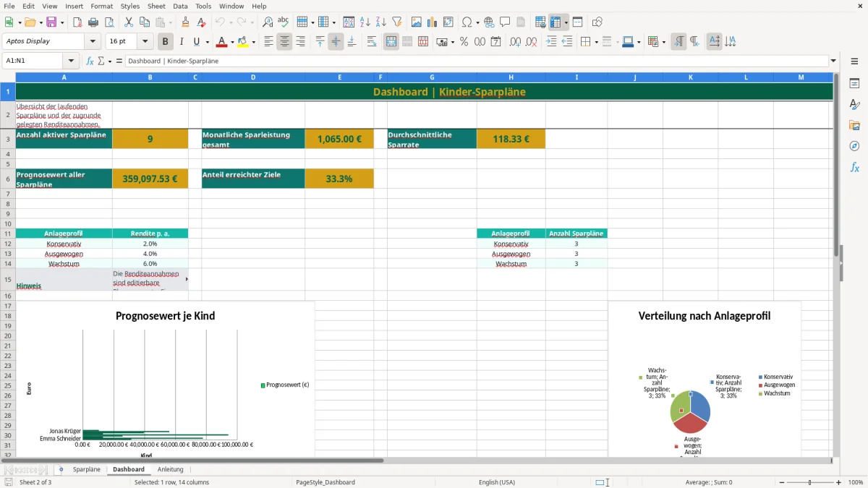
Task: Open Find & Replace tool
Action: point(268,22)
